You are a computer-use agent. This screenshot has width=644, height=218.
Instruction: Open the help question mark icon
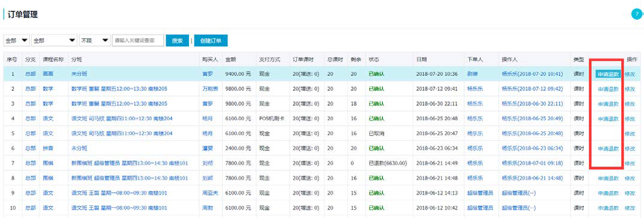pos(637,14)
